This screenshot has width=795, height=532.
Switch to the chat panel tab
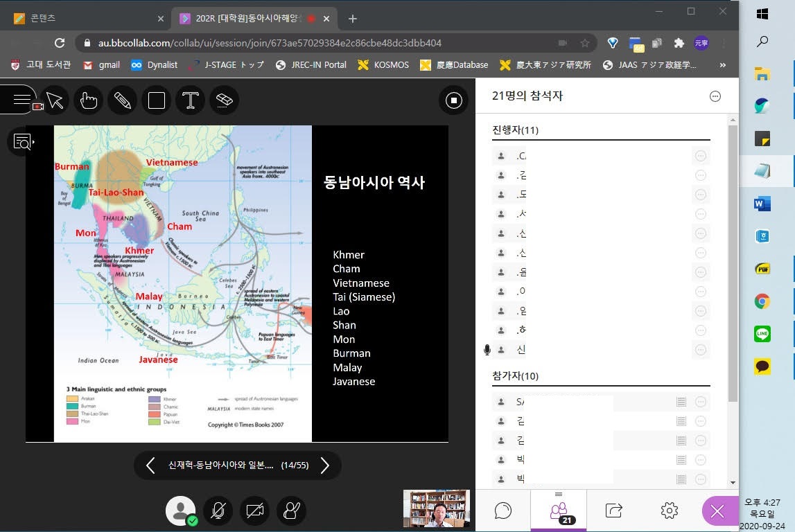click(503, 511)
